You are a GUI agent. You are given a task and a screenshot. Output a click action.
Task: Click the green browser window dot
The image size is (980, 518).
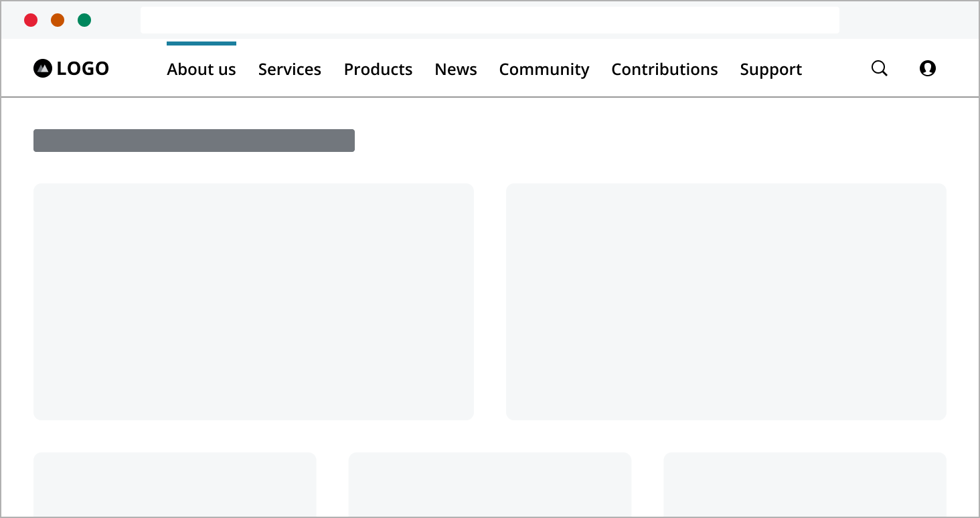pyautogui.click(x=84, y=20)
